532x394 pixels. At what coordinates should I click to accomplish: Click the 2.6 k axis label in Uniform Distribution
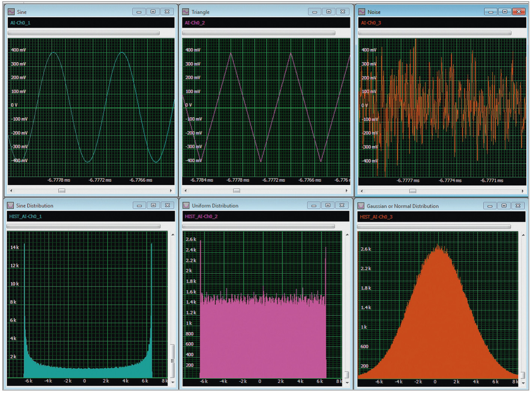(x=191, y=239)
